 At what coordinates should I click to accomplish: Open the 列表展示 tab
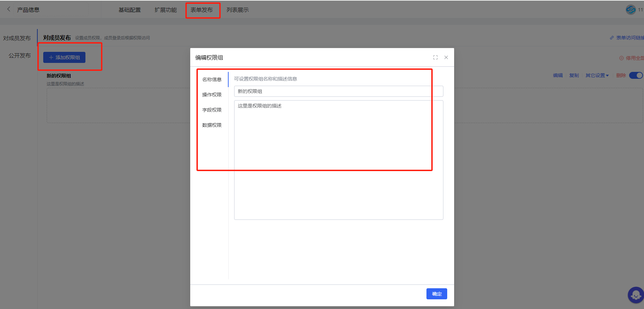tap(238, 10)
